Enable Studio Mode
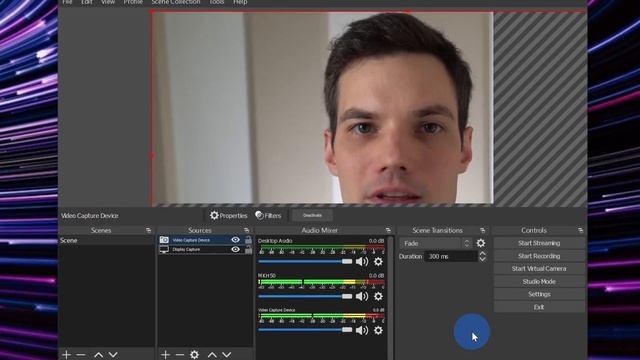 point(539,282)
